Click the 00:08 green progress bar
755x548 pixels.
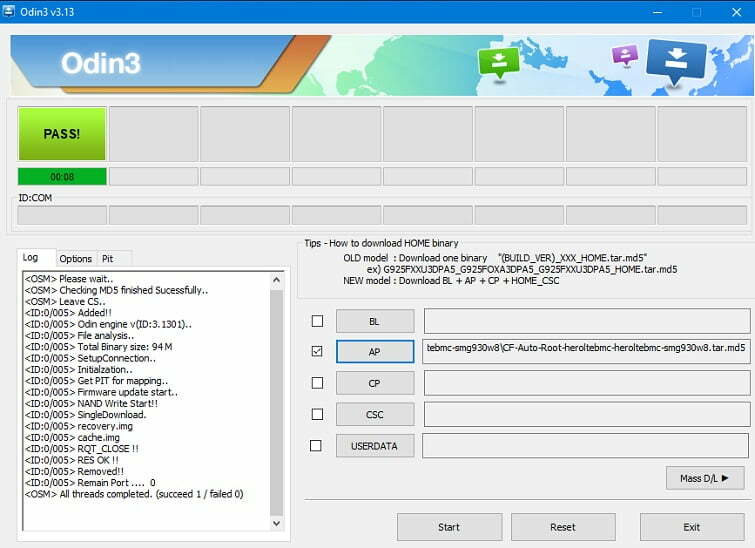click(62, 177)
